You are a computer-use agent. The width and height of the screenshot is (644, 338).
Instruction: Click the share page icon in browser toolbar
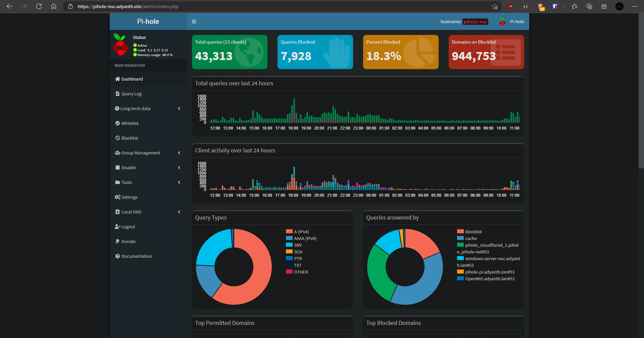pos(604,6)
